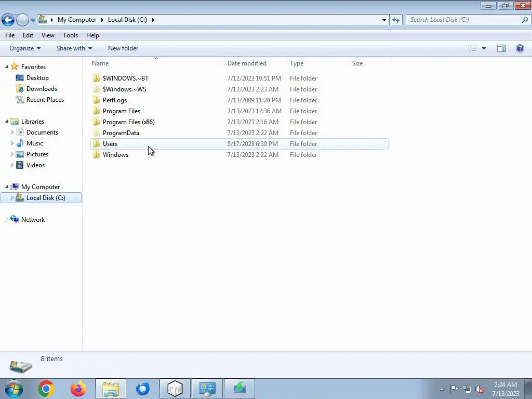
Task: Select the Program Files folder icon
Action: coord(96,111)
